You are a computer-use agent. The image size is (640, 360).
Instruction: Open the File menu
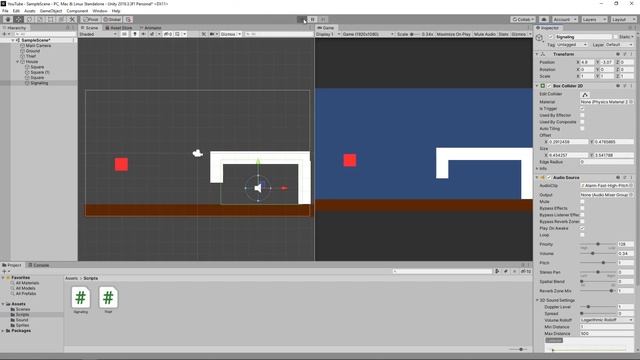(5, 11)
